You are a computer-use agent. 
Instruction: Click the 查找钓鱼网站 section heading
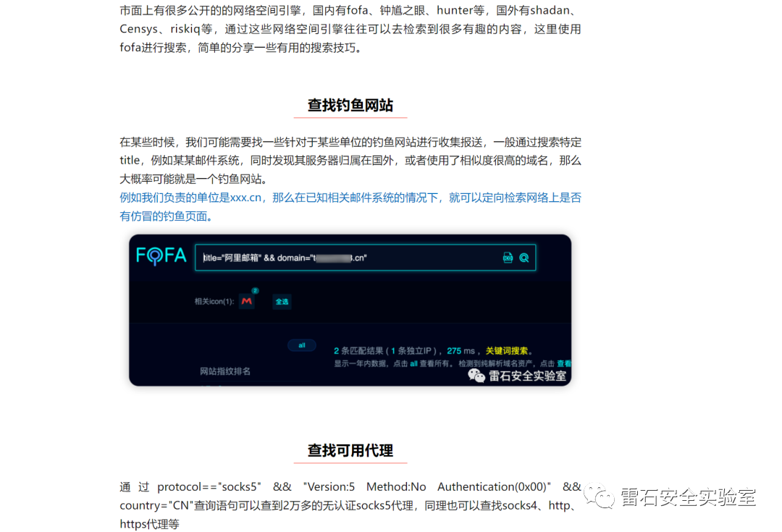click(x=350, y=105)
